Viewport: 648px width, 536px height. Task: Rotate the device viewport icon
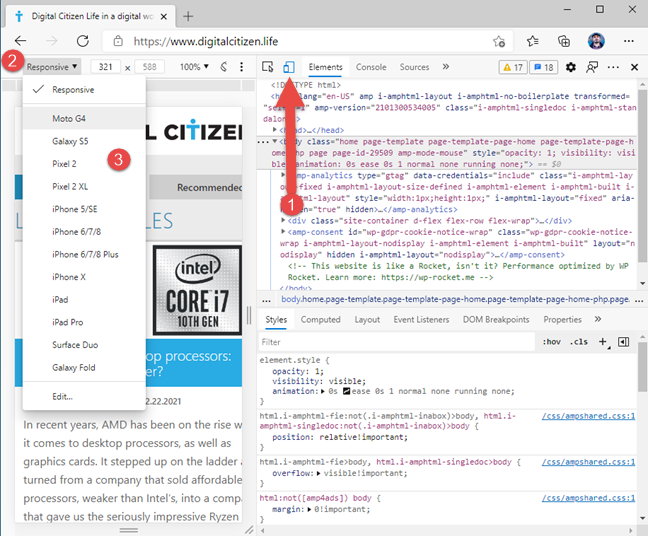click(224, 67)
